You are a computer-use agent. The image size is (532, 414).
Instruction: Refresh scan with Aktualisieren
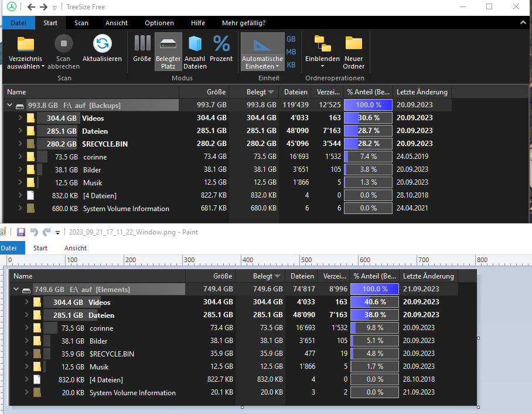(102, 49)
